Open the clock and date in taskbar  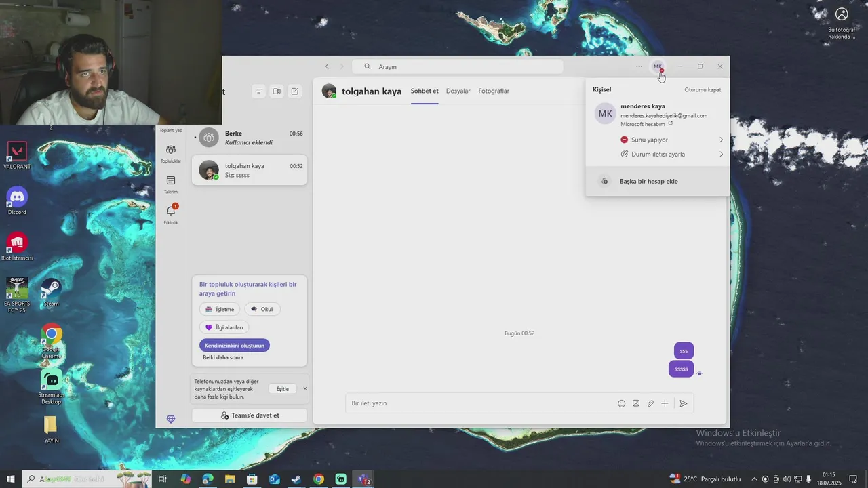(x=829, y=479)
